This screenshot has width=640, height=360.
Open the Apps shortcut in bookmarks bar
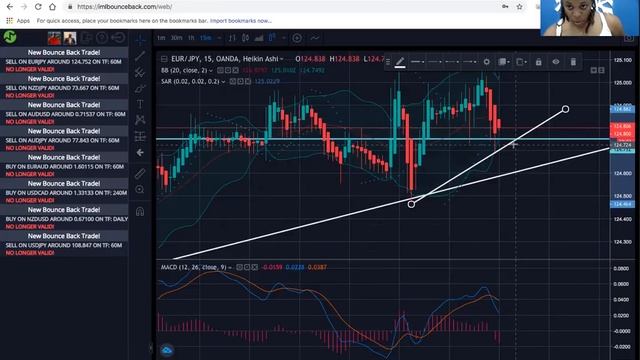click(18, 21)
